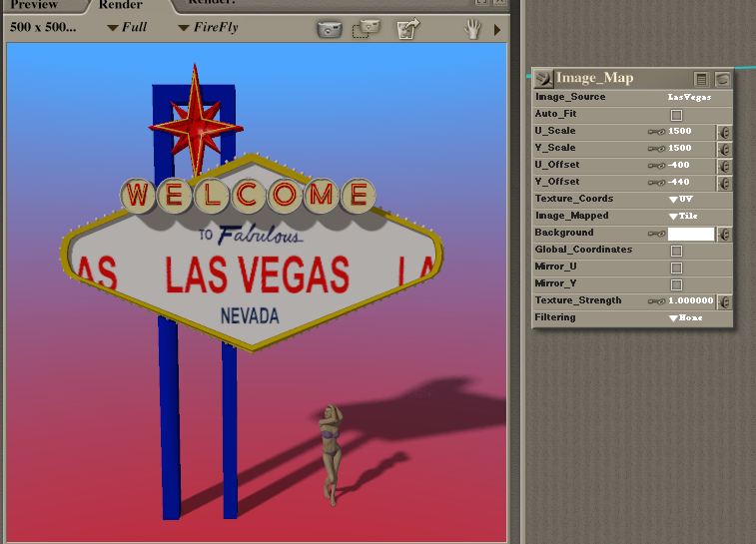Click the V_Offset input plug icon
Viewport: 756px width, 544px height.
click(x=724, y=183)
